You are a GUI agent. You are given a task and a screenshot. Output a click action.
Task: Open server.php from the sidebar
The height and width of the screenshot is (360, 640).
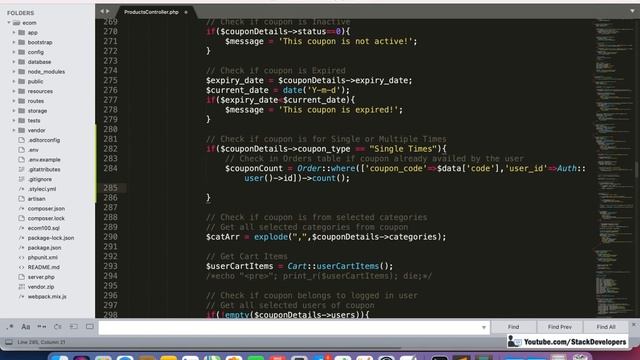click(41, 277)
